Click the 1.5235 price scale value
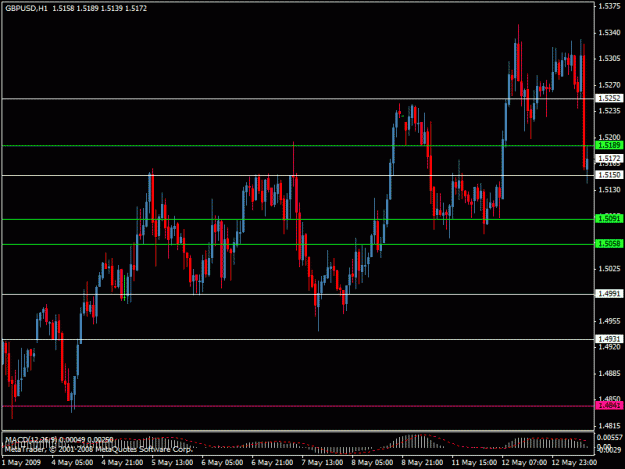 (609, 111)
